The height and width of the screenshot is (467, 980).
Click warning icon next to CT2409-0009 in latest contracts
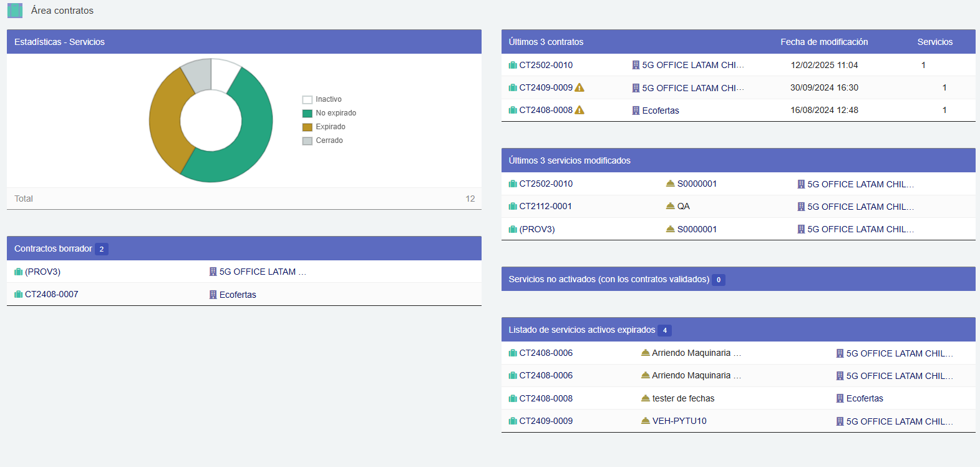[x=580, y=88]
